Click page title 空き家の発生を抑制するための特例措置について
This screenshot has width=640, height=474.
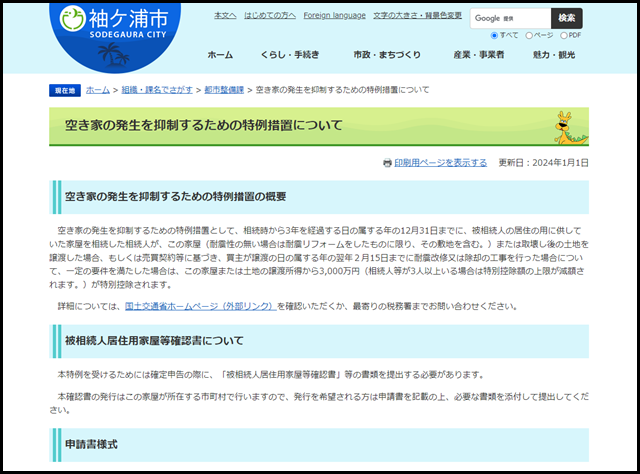(x=204, y=125)
